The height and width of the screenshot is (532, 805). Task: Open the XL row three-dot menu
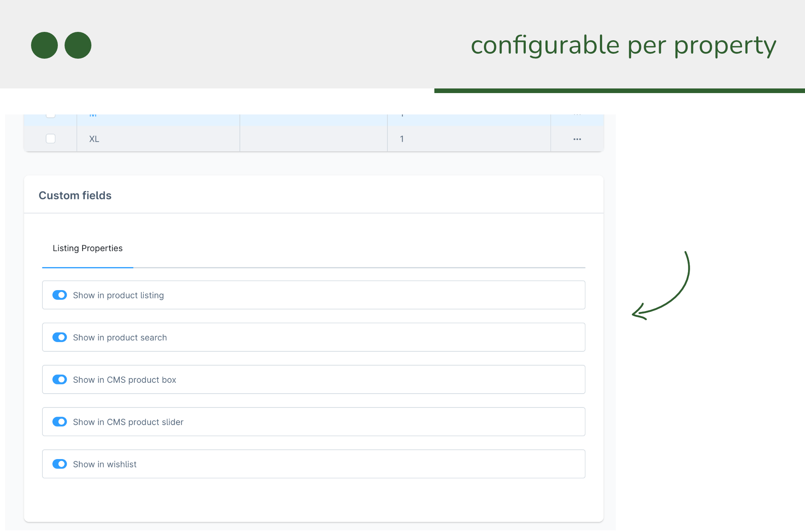577,139
